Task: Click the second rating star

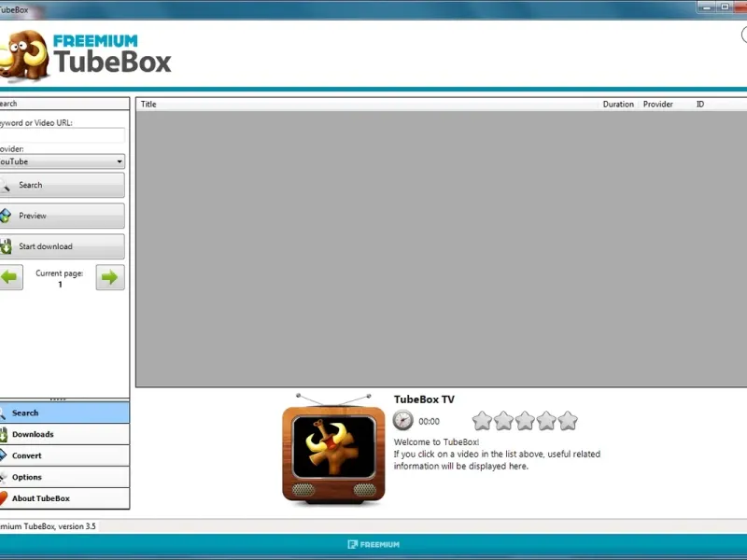Action: tap(503, 421)
